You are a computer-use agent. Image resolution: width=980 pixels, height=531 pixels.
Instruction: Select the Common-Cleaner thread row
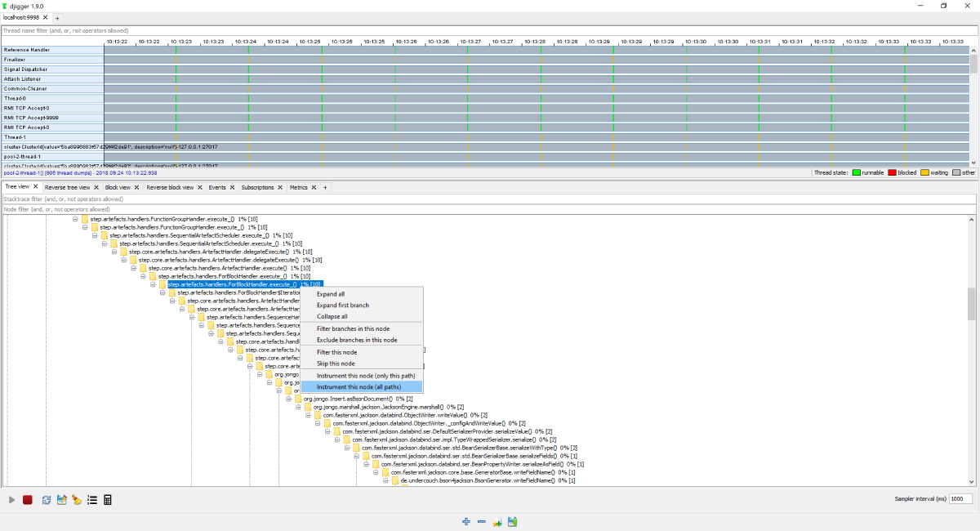pyautogui.click(x=52, y=88)
